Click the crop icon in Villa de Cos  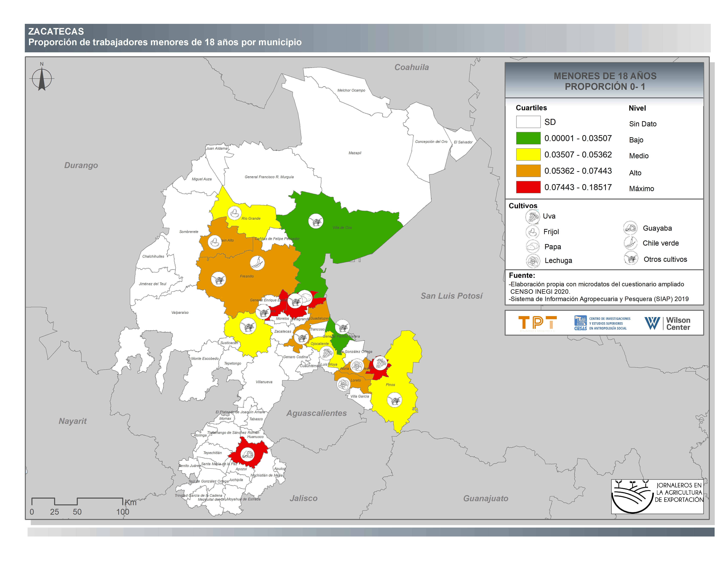[x=316, y=221]
